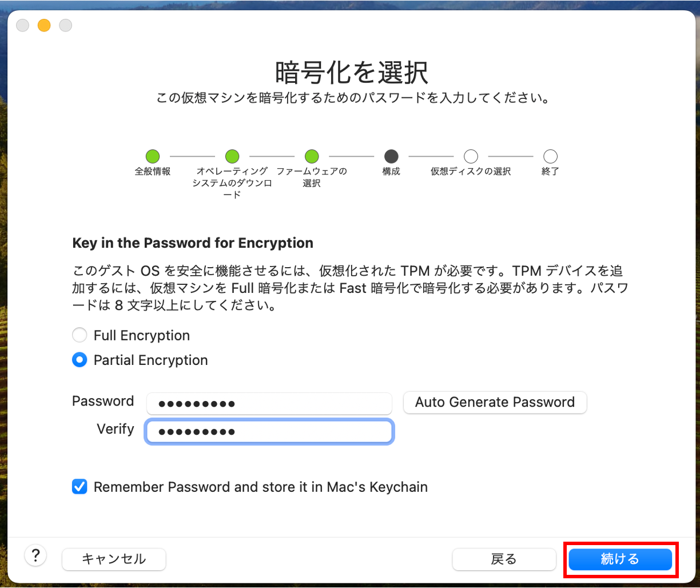This screenshot has width=700, height=588.
Task: Click the Remember Password label text
Action: (x=260, y=487)
